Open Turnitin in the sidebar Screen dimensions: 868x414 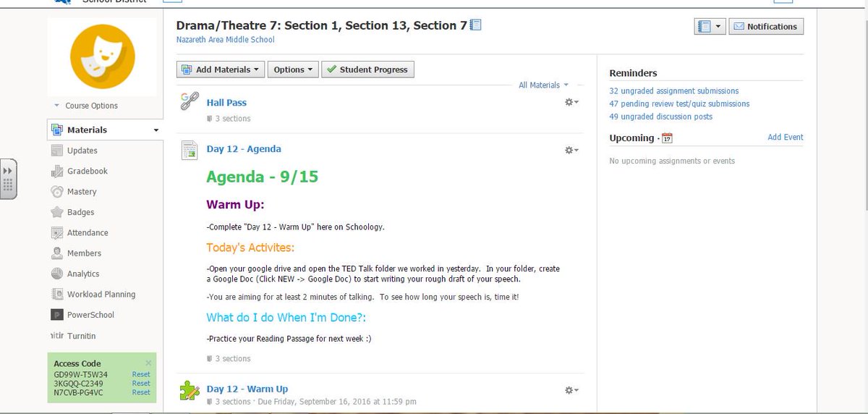[x=82, y=337]
